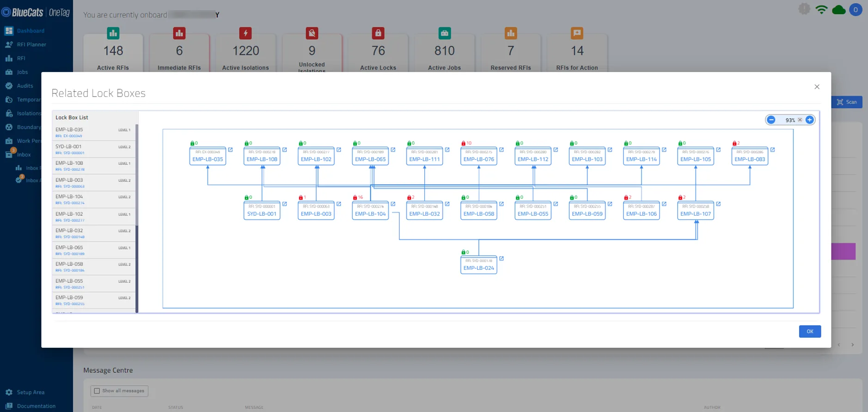The image size is (868, 412).
Task: Select the EMP-LB-104 node in diagram
Action: tap(370, 211)
